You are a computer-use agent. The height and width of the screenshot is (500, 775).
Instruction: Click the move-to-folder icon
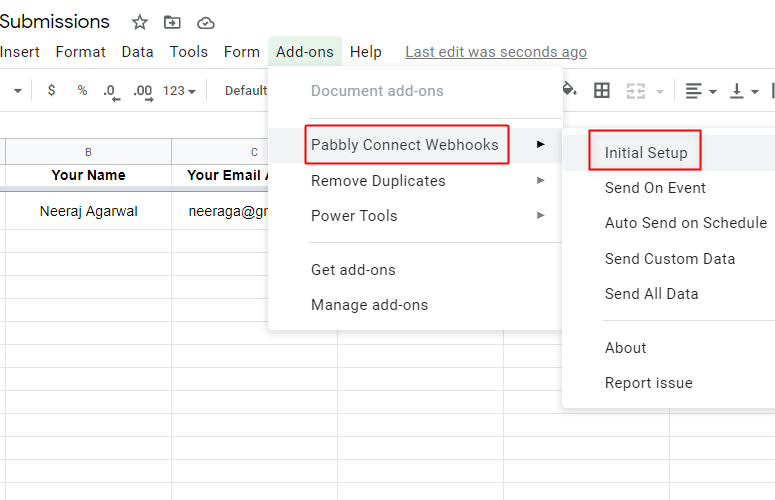172,22
